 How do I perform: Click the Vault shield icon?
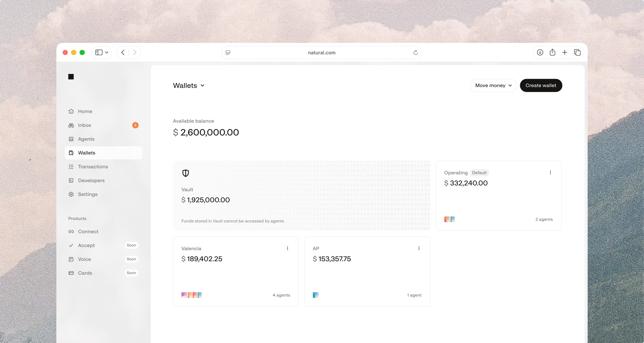(x=186, y=173)
